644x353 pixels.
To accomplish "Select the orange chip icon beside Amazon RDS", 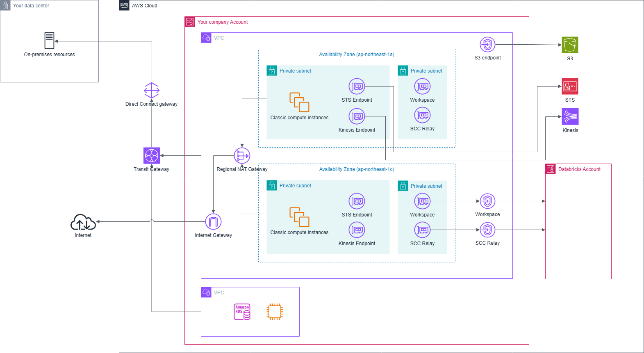I will point(275,312).
